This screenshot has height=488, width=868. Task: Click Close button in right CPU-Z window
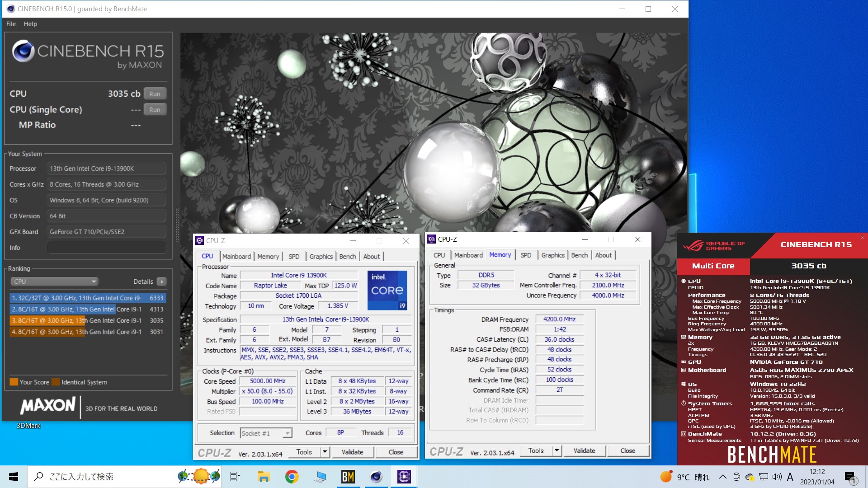pos(627,450)
